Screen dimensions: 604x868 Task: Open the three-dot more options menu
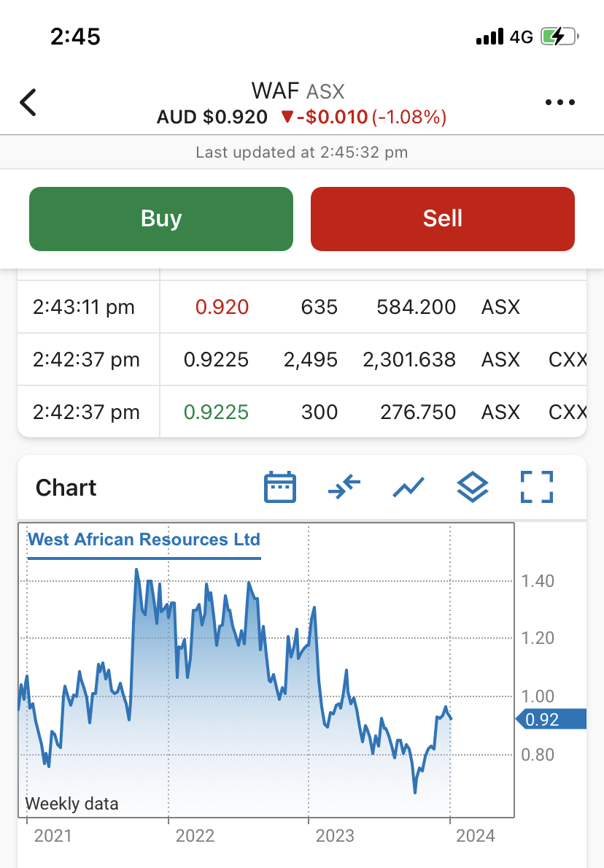(x=560, y=102)
